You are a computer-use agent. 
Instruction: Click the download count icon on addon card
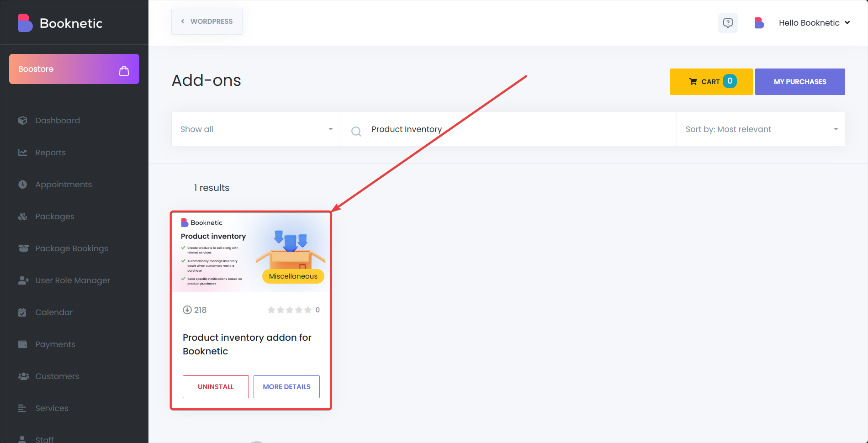187,310
